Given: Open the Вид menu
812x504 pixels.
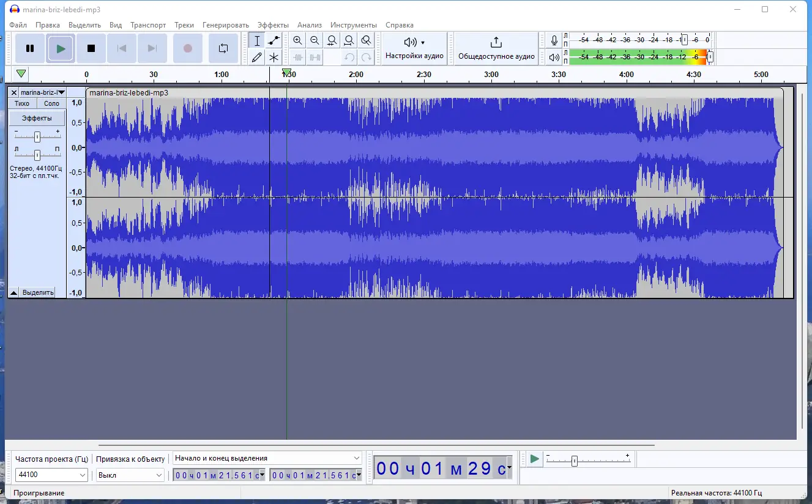Looking at the screenshot, I should [116, 25].
